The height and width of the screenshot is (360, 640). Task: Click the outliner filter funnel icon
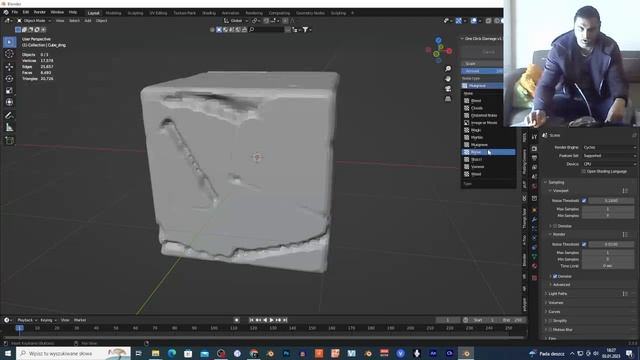305,29
